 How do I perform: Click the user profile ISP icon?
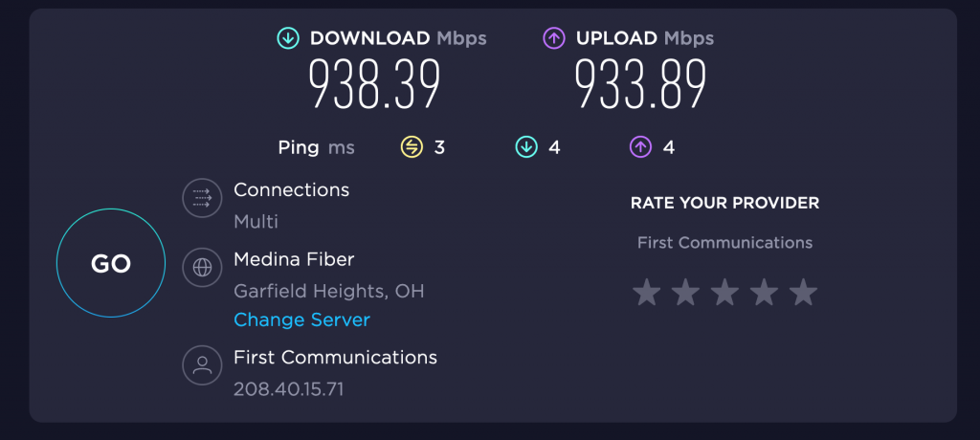pos(202,365)
